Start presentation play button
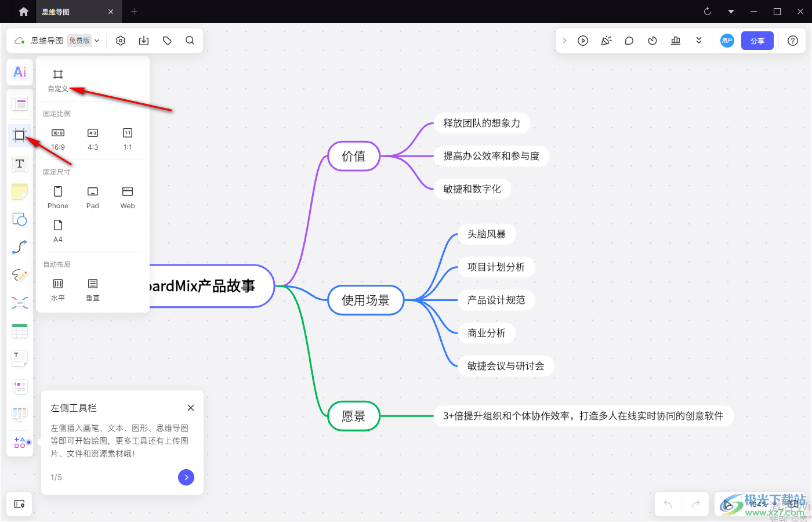Screen dimensions: 812x522 click(x=583, y=41)
